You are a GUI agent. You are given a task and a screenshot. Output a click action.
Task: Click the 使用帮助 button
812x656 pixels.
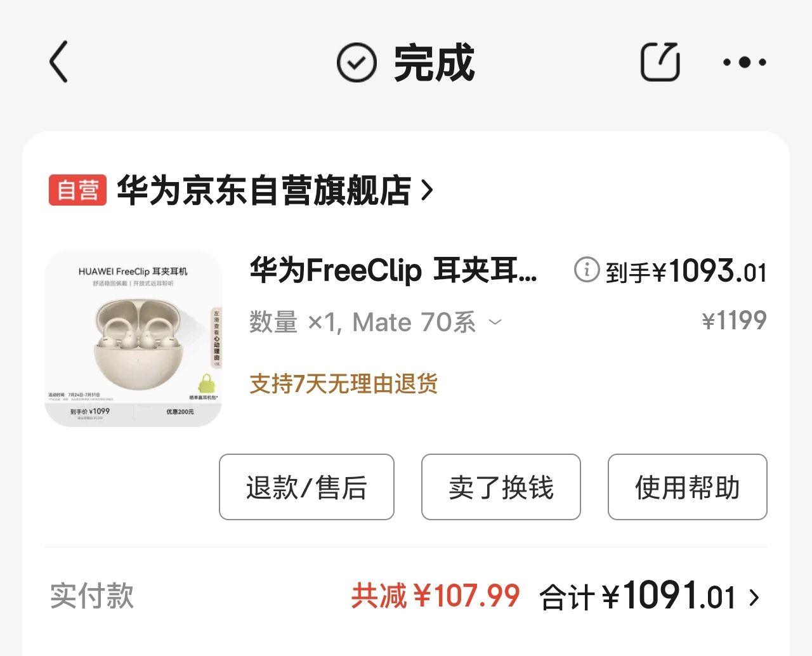tap(688, 487)
